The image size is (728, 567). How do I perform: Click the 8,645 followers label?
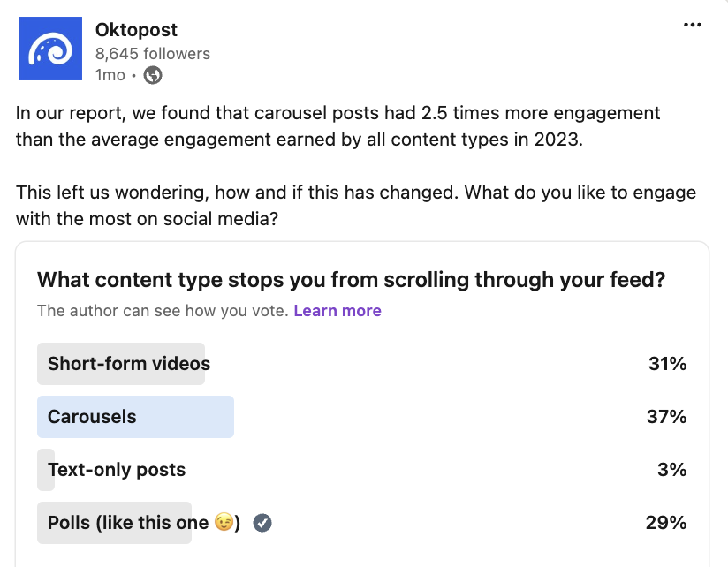pos(153,53)
